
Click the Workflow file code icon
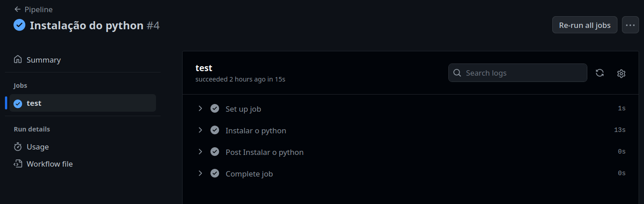[18, 164]
